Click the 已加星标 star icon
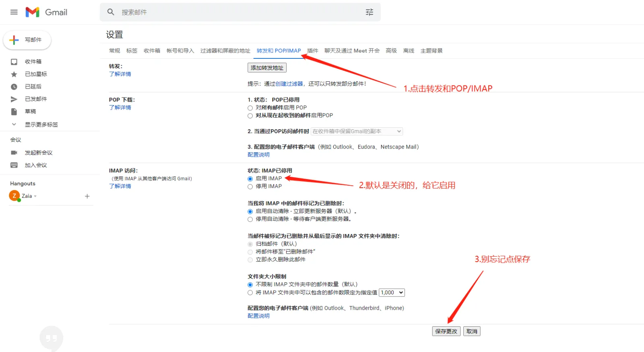Screen dimensions: 644x352 (x=14, y=74)
